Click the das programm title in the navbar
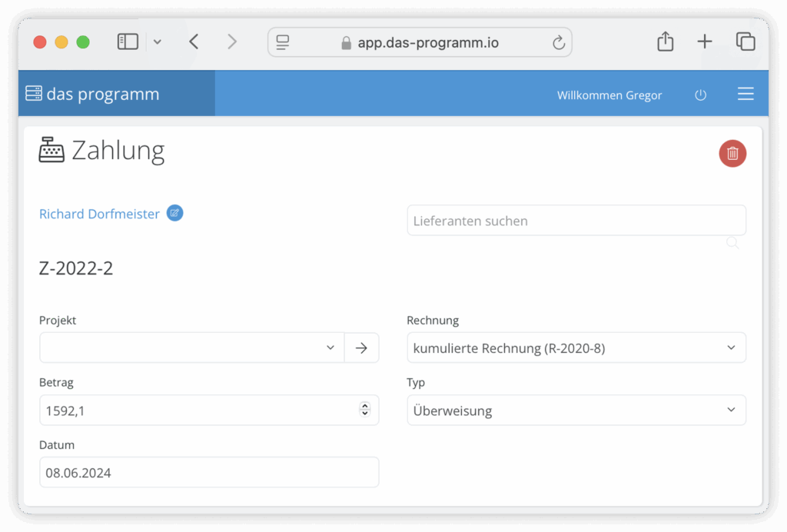 pos(102,92)
